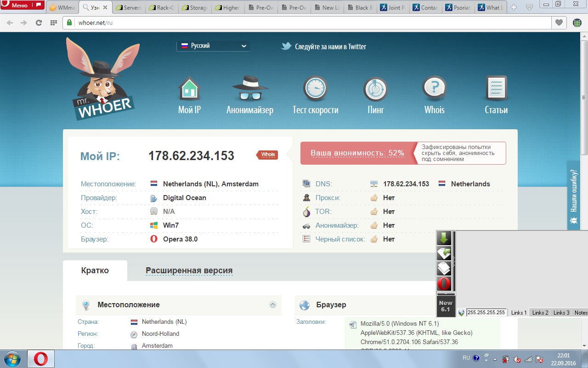588x368 pixels.
Task: Select the Notes tab
Action: pos(581,313)
